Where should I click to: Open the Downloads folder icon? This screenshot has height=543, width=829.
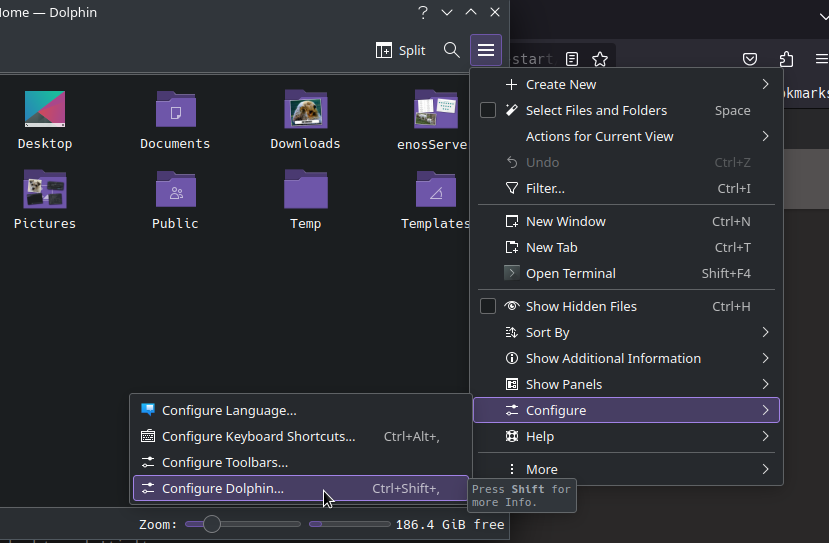point(306,109)
